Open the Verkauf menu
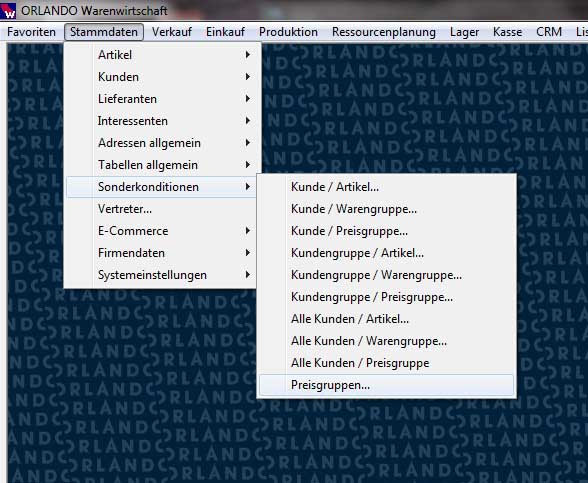588x483 pixels. coord(172,32)
